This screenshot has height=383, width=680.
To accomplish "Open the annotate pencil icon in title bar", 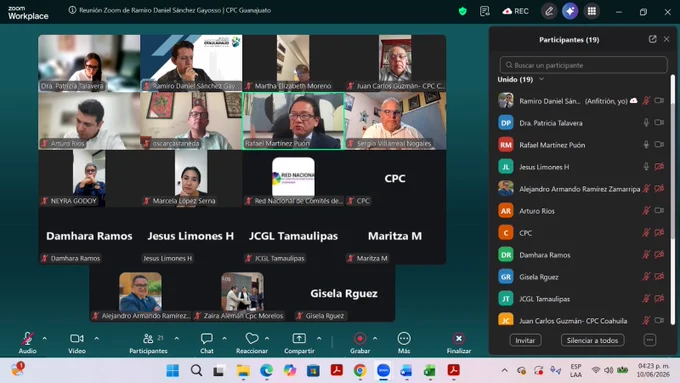I will point(549,11).
